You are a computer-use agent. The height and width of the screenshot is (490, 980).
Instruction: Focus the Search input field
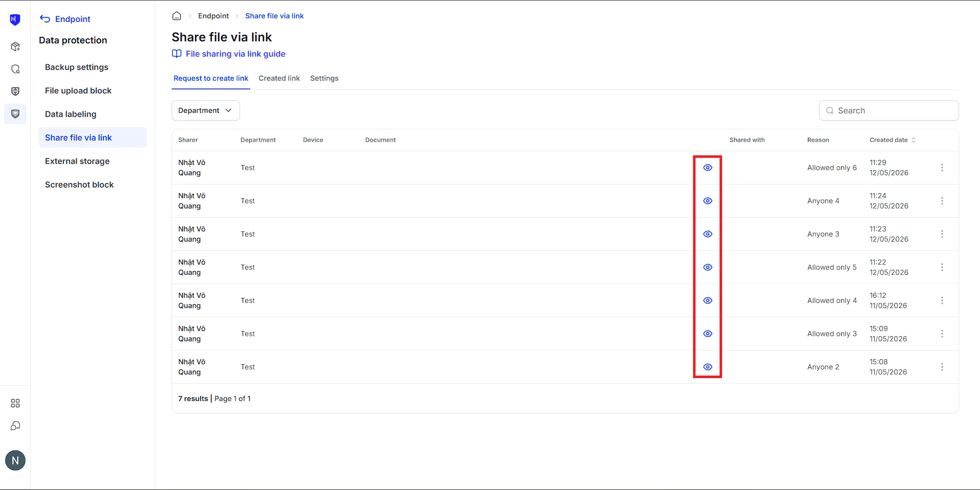pyautogui.click(x=889, y=110)
